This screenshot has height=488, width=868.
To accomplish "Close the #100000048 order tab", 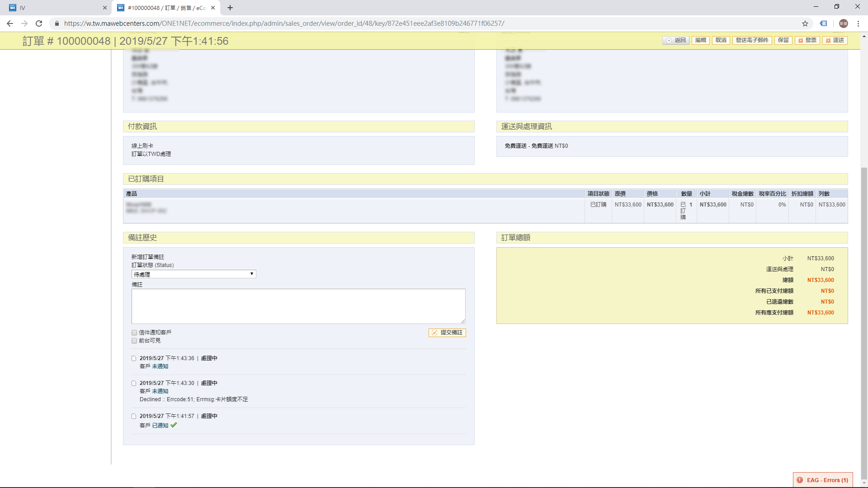I will [x=213, y=8].
